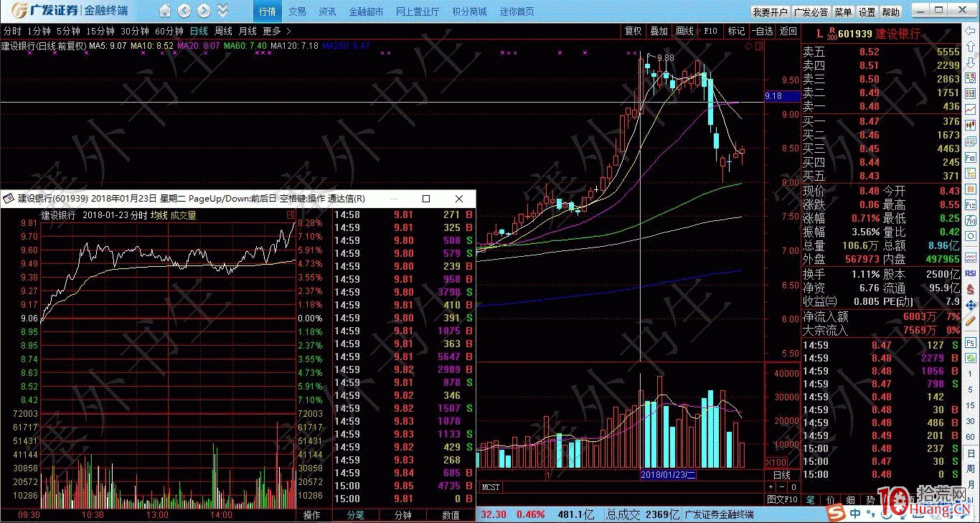Image resolution: width=980 pixels, height=523 pixels.
Task: Switch chart to 15分钟 period
Action: pos(100,31)
